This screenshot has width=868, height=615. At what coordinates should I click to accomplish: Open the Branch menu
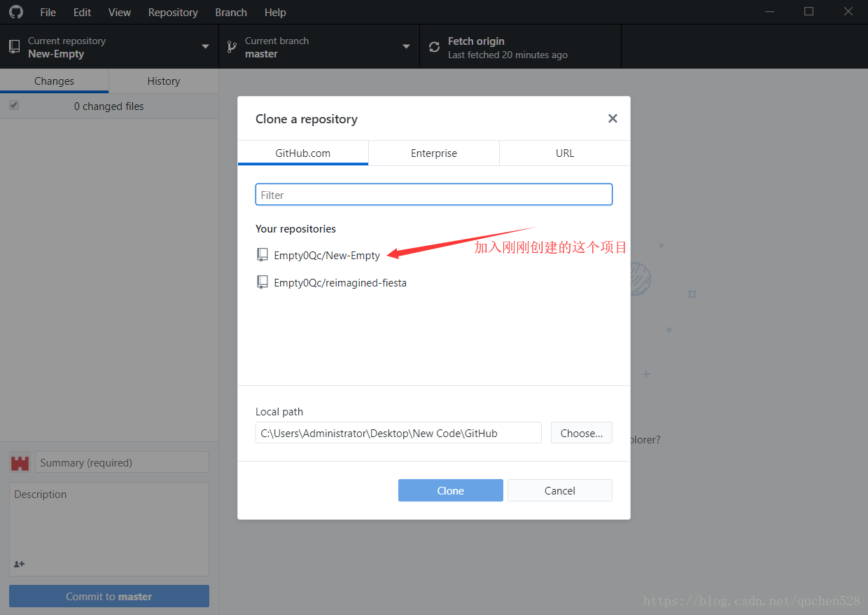(231, 12)
